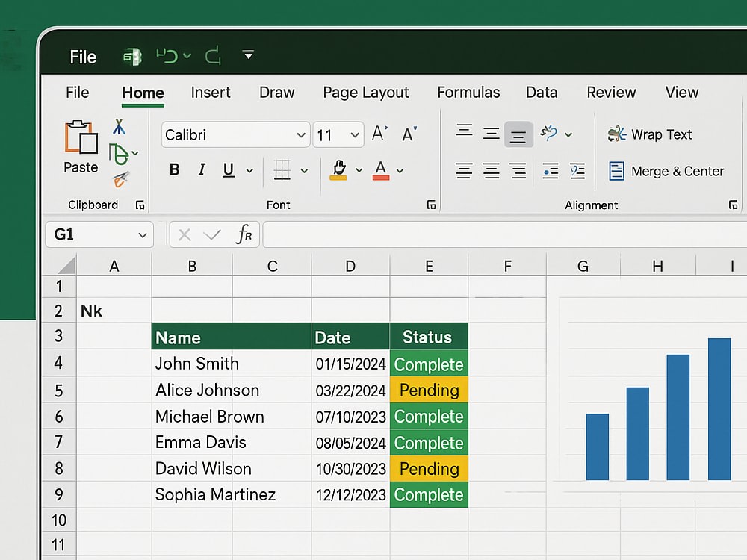This screenshot has height=560, width=747.
Task: Select the John Smith cell
Action: [x=232, y=364]
